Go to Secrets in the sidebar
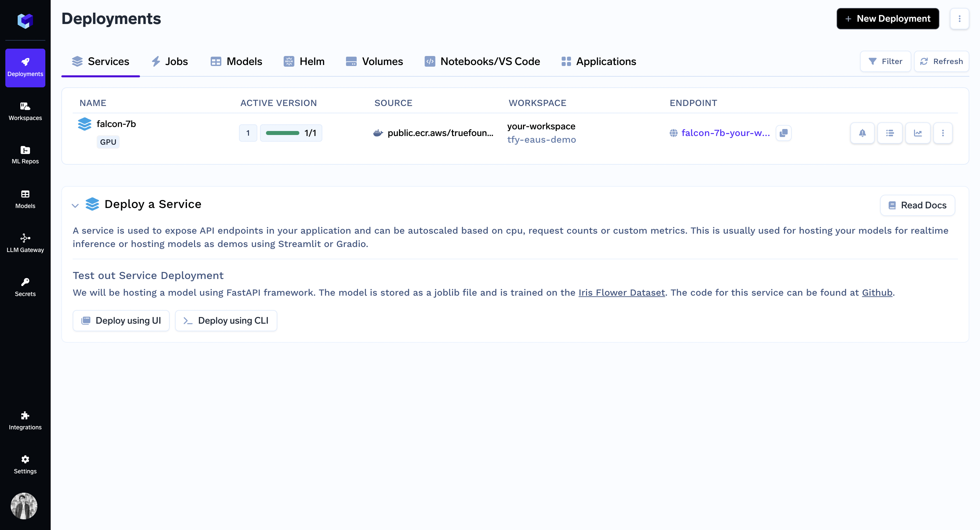The width and height of the screenshot is (980, 530). 25,287
